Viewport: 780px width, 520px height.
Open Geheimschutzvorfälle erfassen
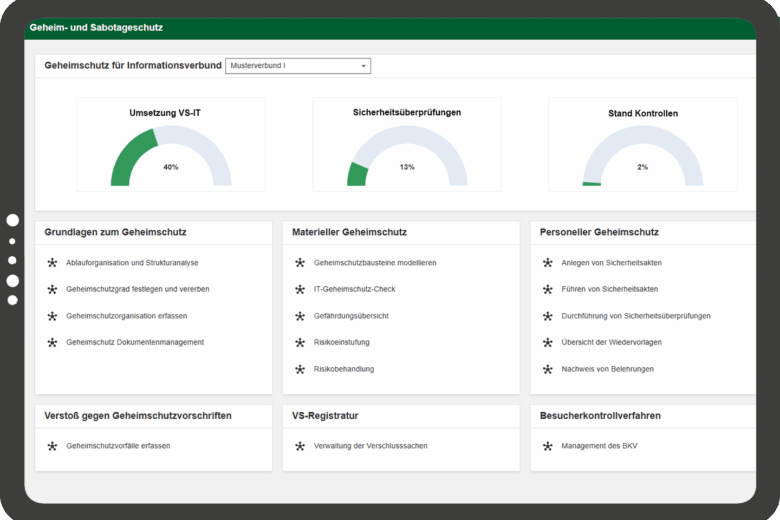click(118, 446)
